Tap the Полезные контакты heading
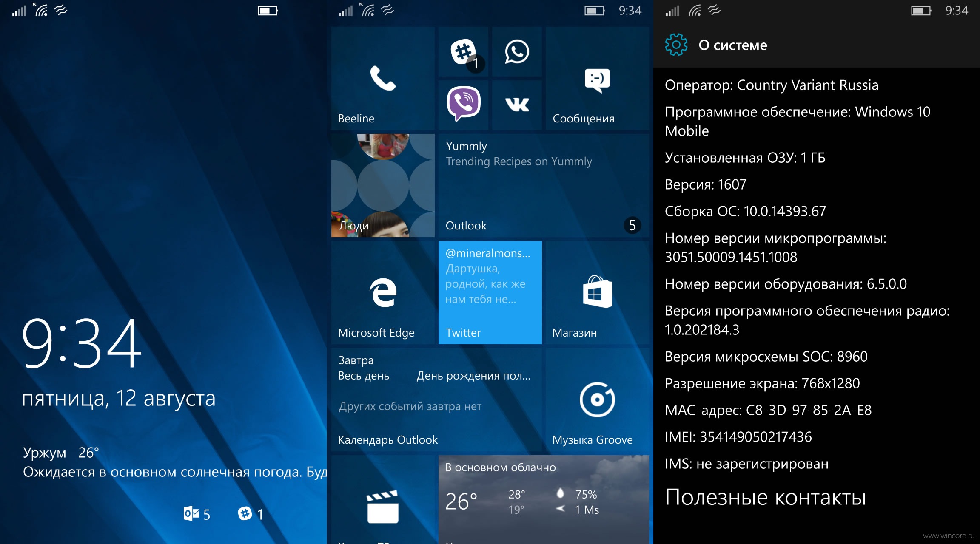Screen dimensions: 980x544 pos(766,497)
